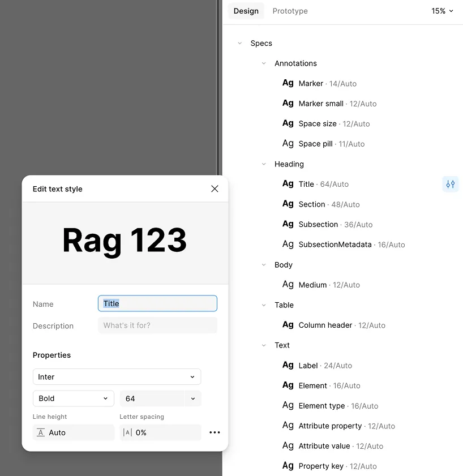This screenshot has height=476, width=463.
Task: Select the Element type text style
Action: tap(338, 406)
